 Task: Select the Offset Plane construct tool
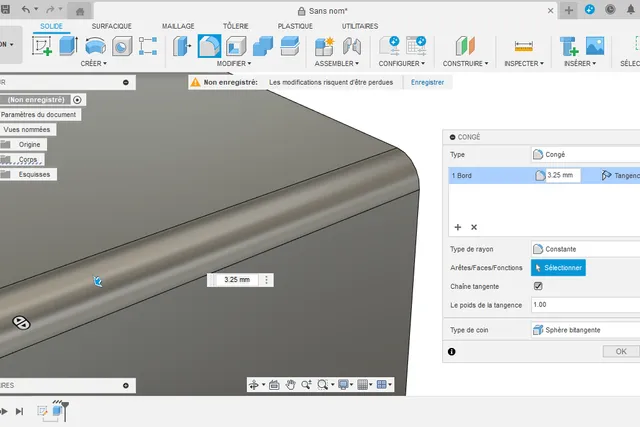tap(465, 46)
